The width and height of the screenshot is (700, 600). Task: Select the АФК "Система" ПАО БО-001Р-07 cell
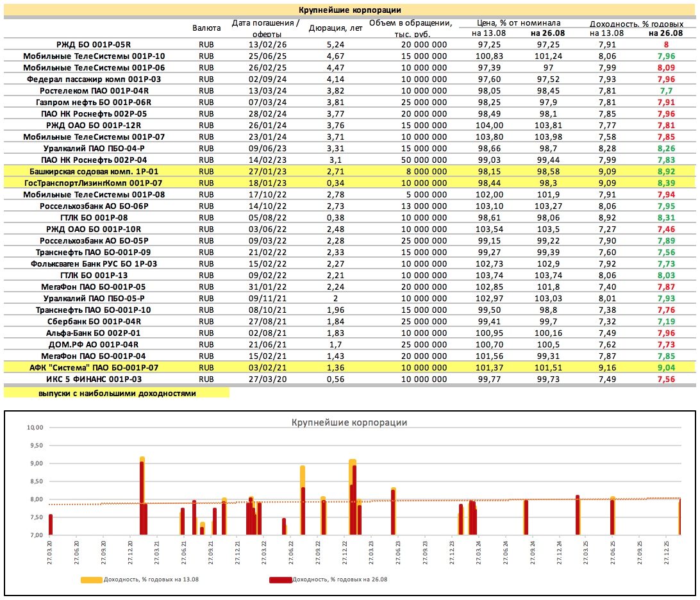tap(94, 367)
